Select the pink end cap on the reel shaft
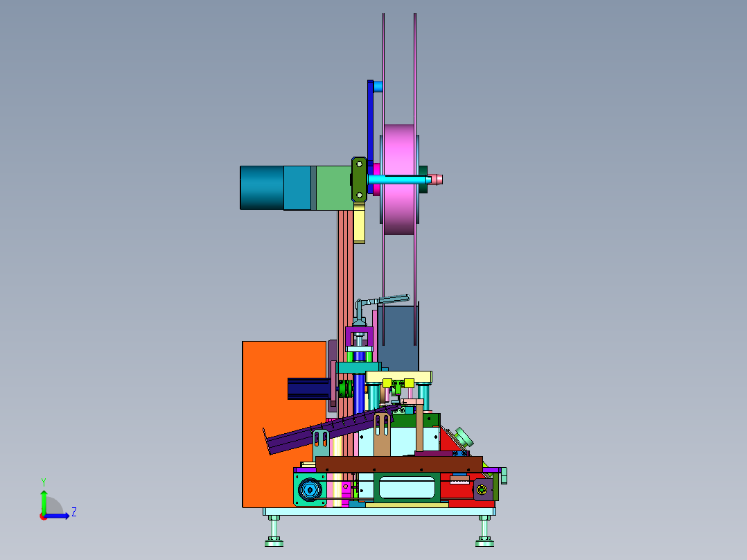 click(437, 180)
